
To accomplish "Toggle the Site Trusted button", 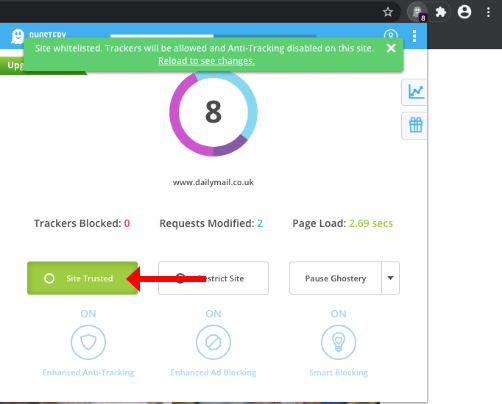I will pos(82,278).
